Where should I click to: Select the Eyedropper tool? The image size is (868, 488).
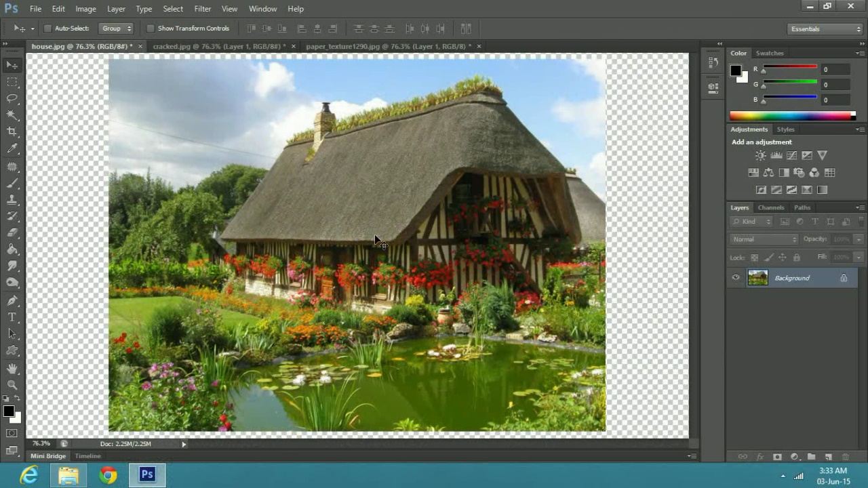(x=12, y=149)
